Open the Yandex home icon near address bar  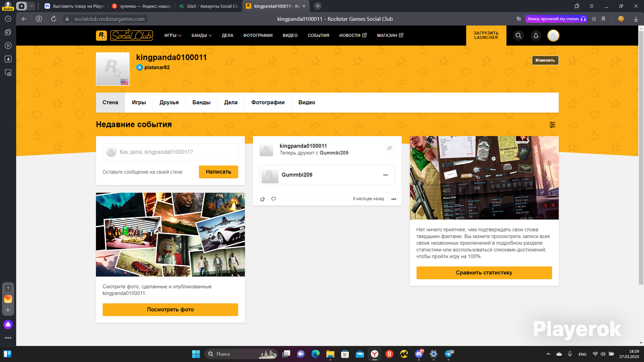(39, 19)
